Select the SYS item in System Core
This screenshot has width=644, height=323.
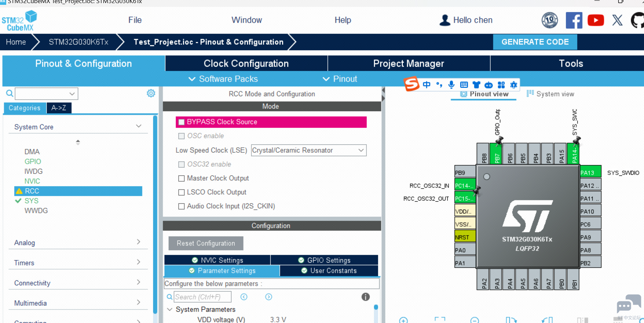click(31, 201)
